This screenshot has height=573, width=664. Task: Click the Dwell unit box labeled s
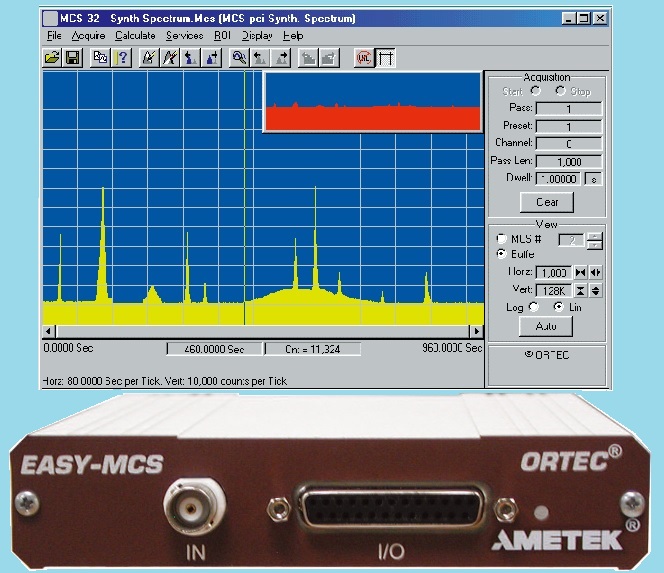coord(593,179)
